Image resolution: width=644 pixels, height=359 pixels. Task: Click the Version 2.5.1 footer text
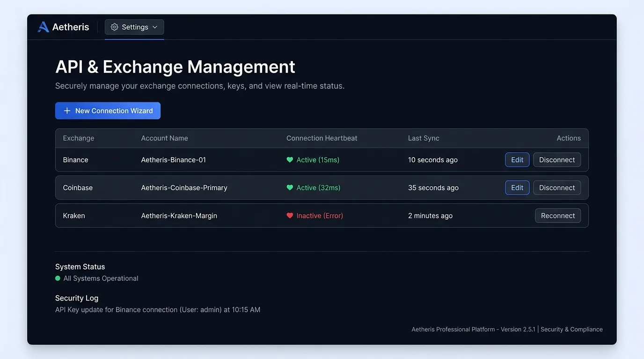(x=518, y=330)
